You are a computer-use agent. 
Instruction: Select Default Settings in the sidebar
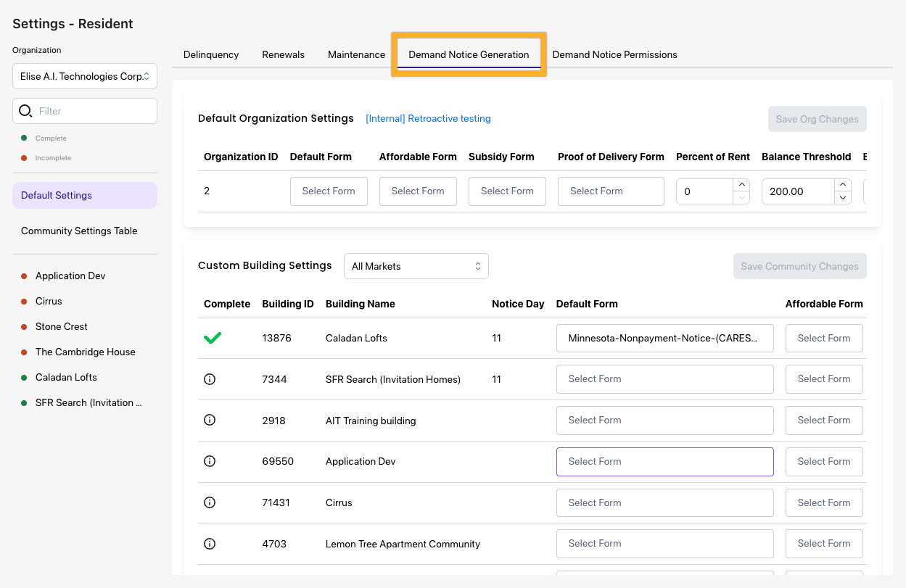pos(85,195)
